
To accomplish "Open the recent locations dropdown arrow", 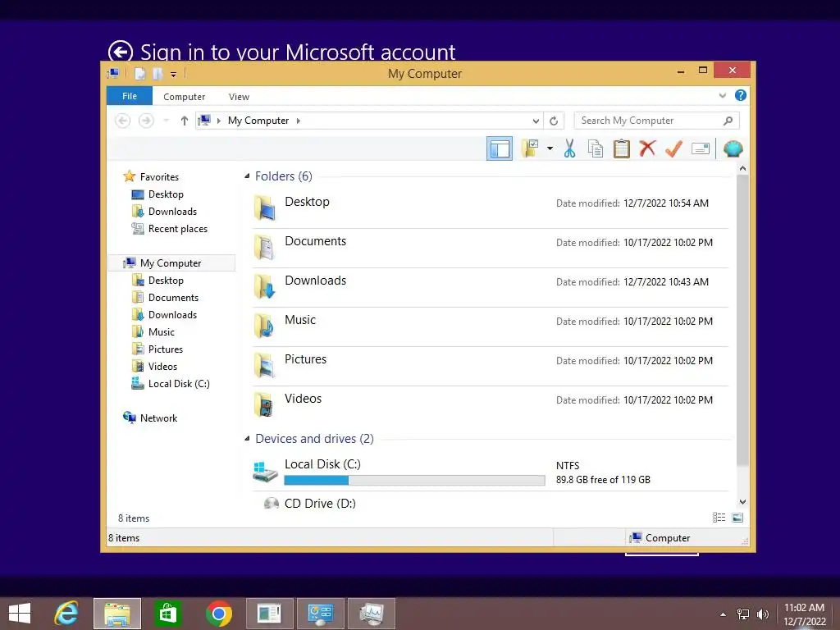I will [166, 121].
